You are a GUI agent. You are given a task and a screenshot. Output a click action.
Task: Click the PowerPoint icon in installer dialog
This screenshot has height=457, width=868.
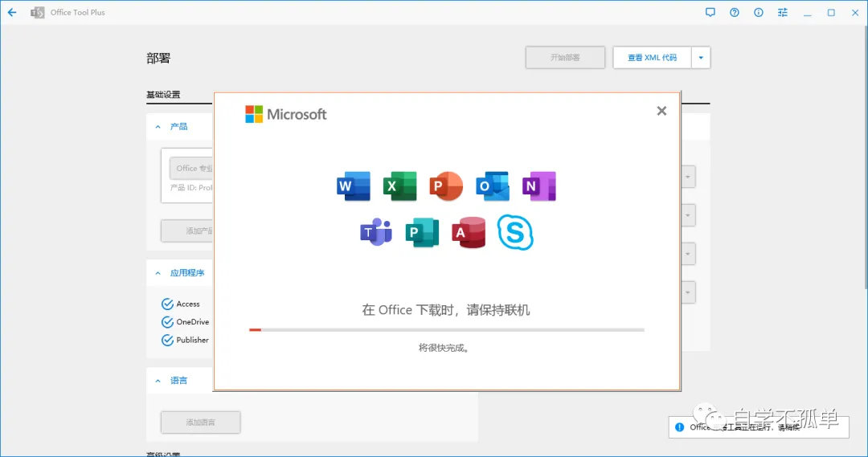pos(446,186)
